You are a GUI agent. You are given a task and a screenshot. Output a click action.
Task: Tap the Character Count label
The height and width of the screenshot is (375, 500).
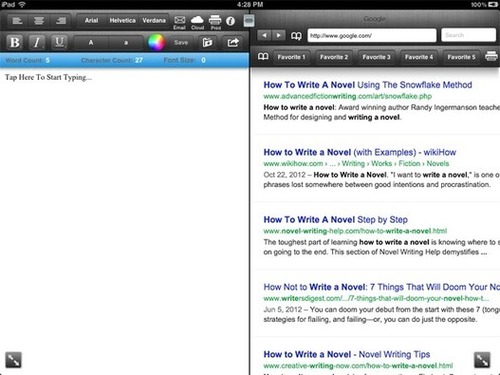pyautogui.click(x=108, y=60)
